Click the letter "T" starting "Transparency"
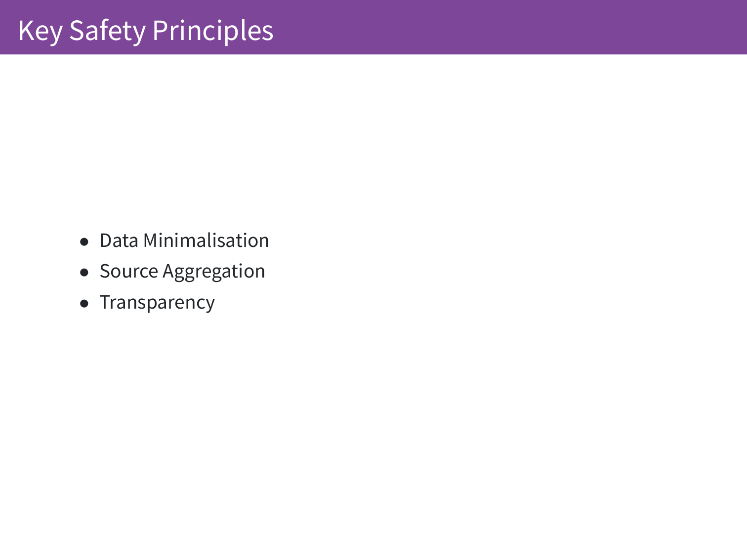This screenshot has height=560, width=747. [x=104, y=302]
